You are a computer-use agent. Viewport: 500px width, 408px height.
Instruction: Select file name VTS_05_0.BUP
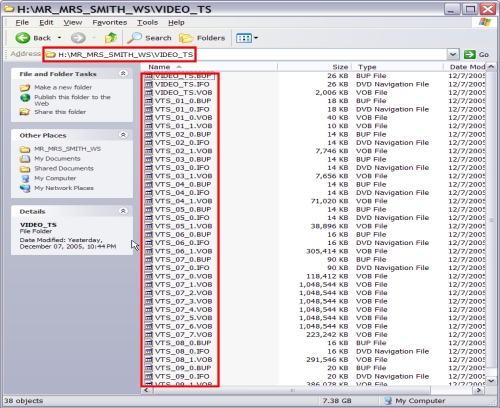[x=183, y=210]
